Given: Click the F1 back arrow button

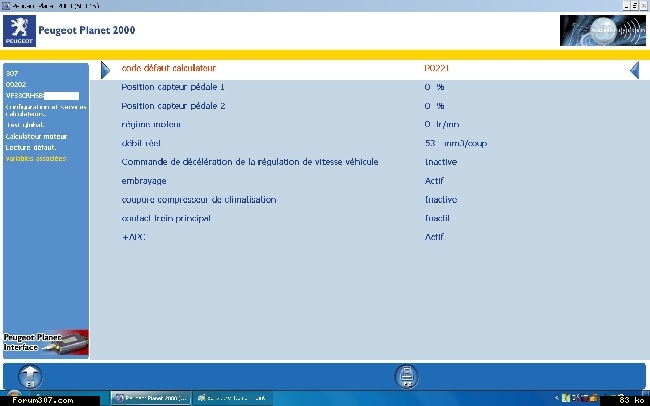Looking at the screenshot, I should coord(30,376).
